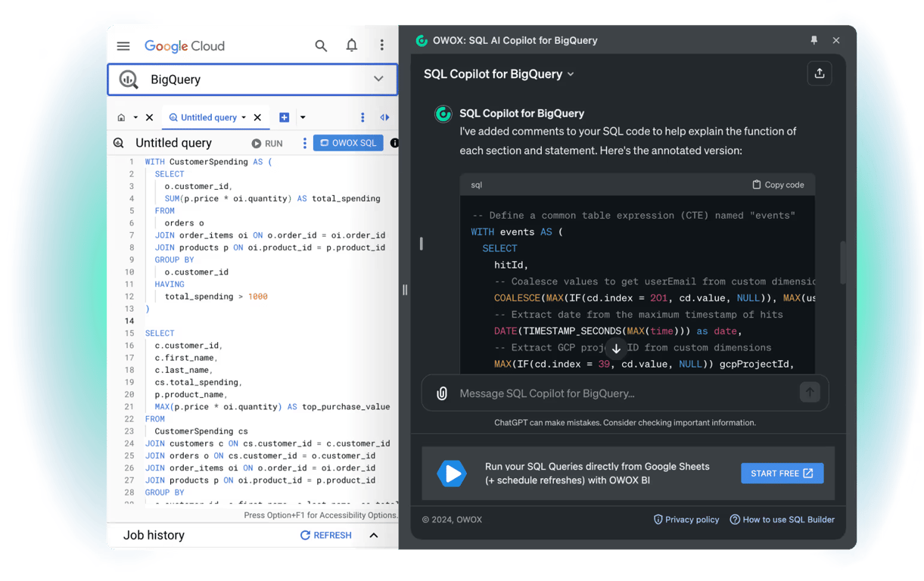Screen dimensions: 924x581
Task: Click the Google Cloud logo
Action: click(185, 46)
